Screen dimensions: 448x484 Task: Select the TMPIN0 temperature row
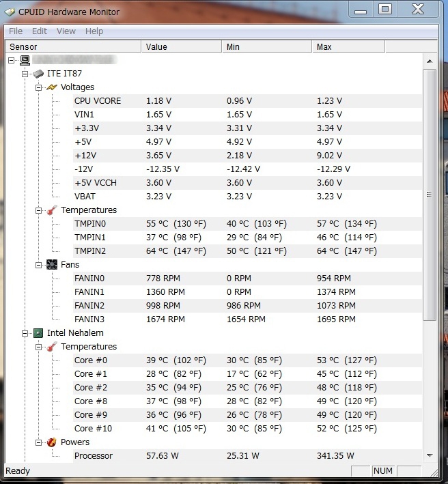[x=247, y=224]
